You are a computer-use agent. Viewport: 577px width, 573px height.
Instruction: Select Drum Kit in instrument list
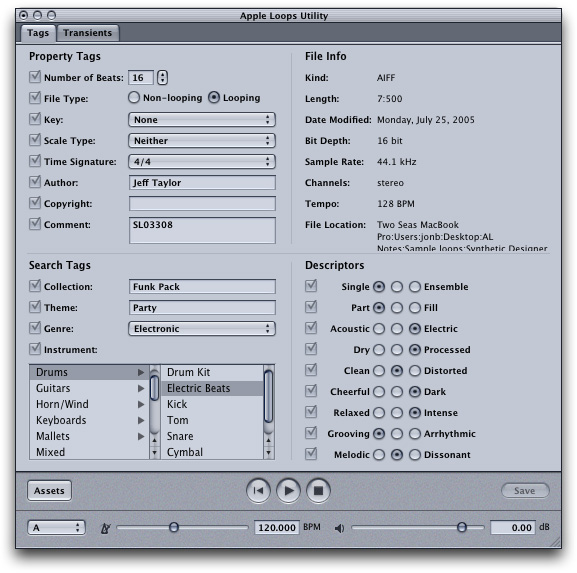coord(212,372)
